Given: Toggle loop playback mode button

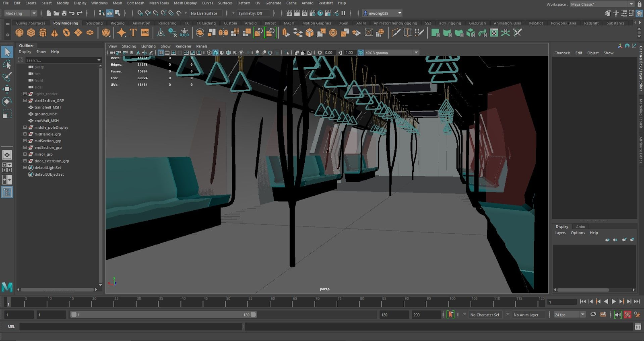Looking at the screenshot, I should 593,314.
